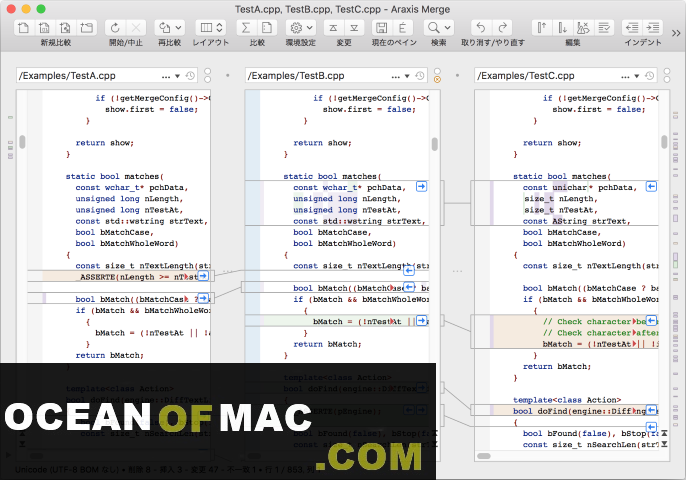Copy TestB 'bool bMatch((bMatchCase' line left
Image resolution: width=686 pixels, height=480 pixels.
pyautogui.click(x=409, y=287)
